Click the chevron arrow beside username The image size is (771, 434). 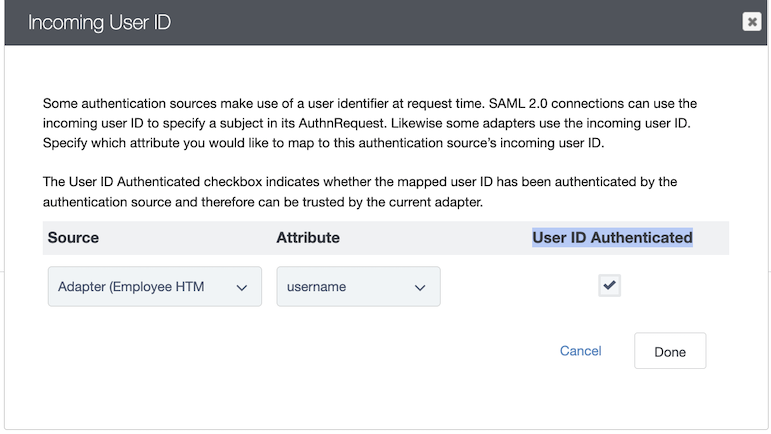click(420, 288)
